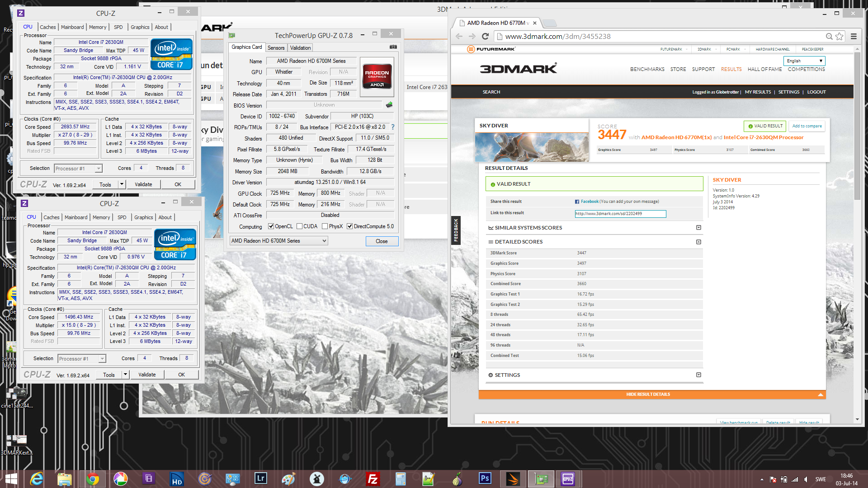Open Validation tab in GPU-Z

coord(300,48)
